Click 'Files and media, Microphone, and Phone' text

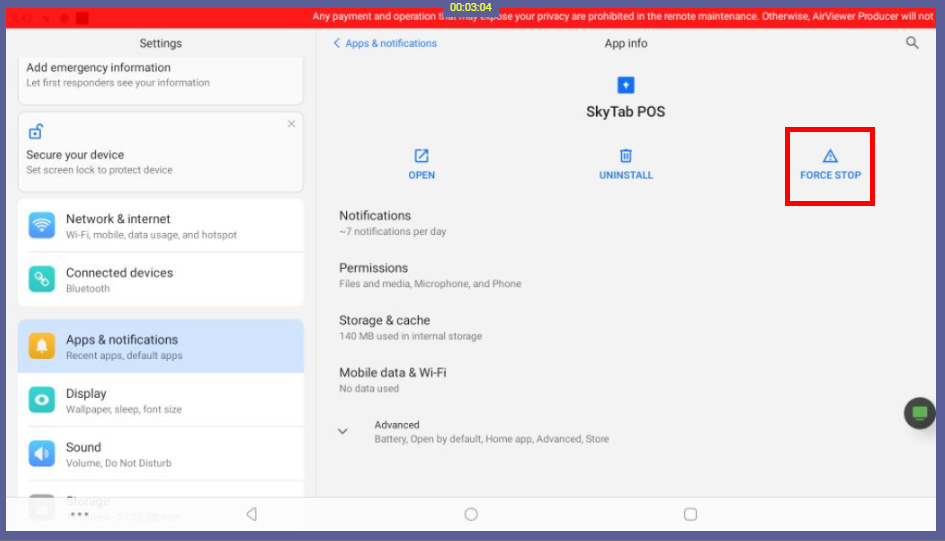coord(430,284)
